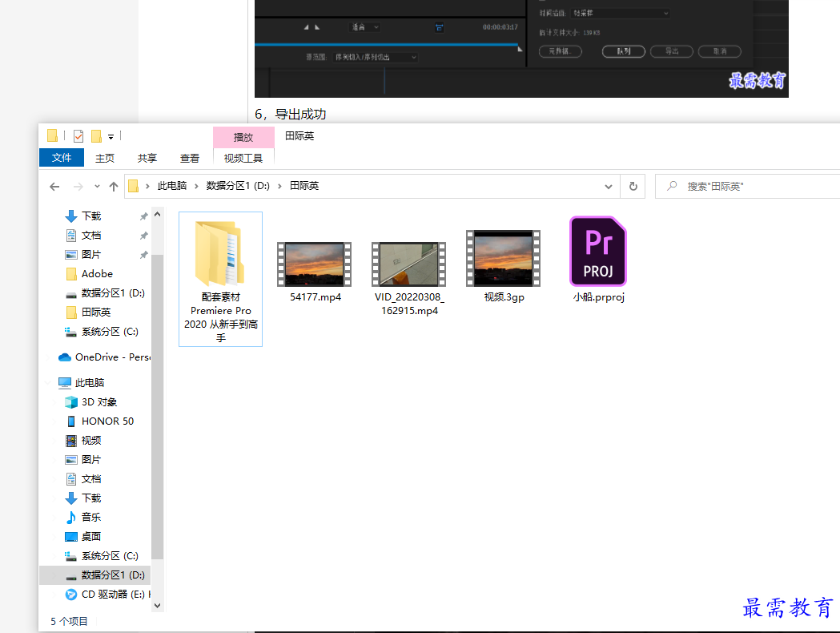This screenshot has width=840, height=633.
Task: Open the recent locations dropdown
Action: click(x=97, y=187)
